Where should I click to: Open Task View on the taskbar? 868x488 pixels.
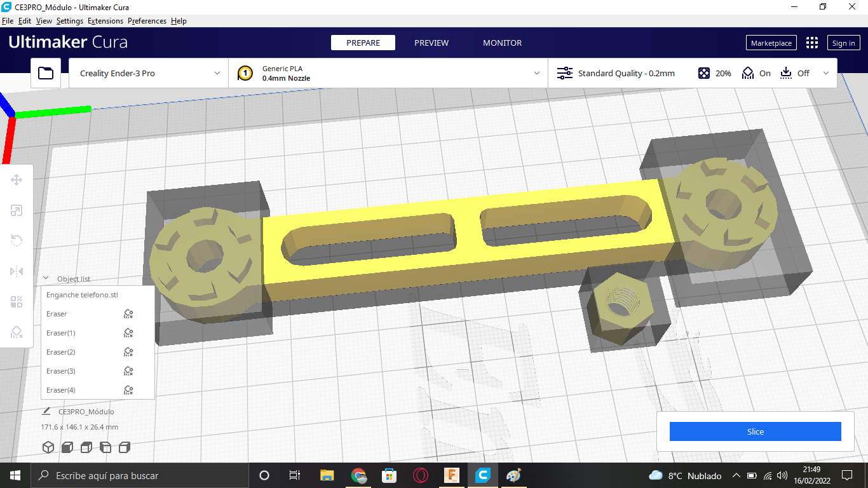coord(295,475)
